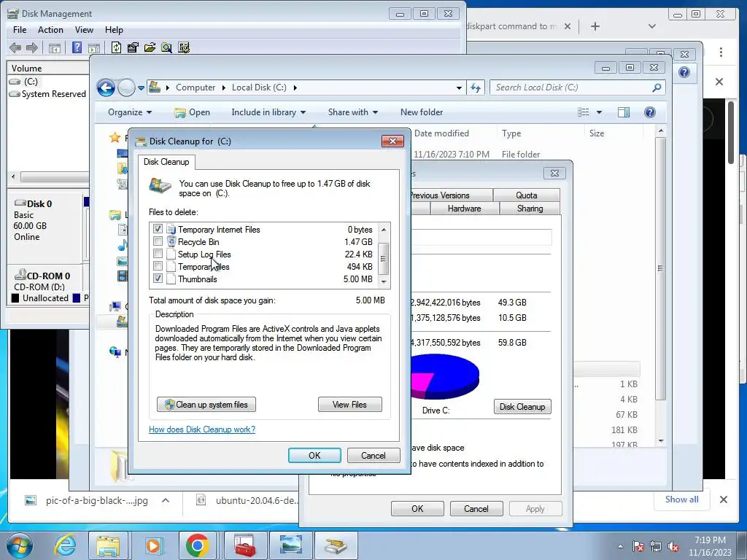
Task: Open Windows Media Player from taskbar
Action: (x=153, y=545)
